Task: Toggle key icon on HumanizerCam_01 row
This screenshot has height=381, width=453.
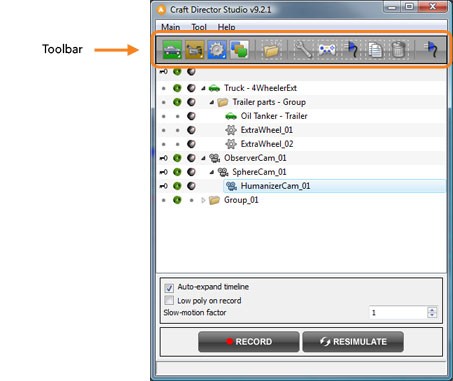Action: point(163,186)
